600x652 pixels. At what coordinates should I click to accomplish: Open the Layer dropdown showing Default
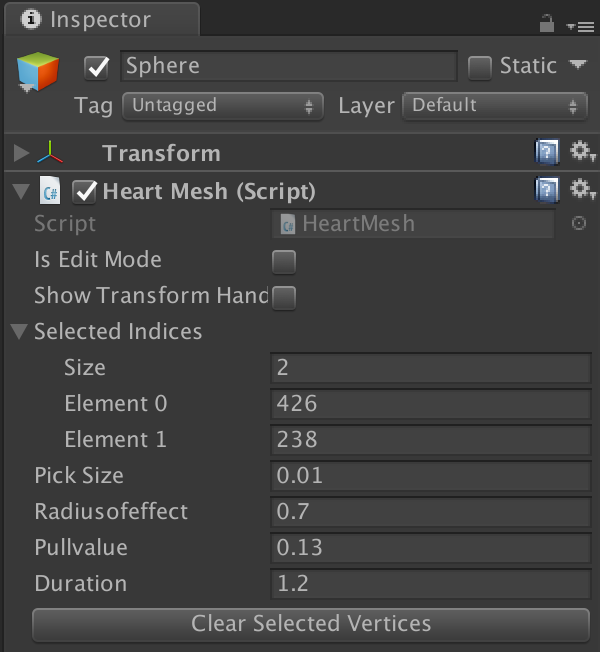click(494, 105)
